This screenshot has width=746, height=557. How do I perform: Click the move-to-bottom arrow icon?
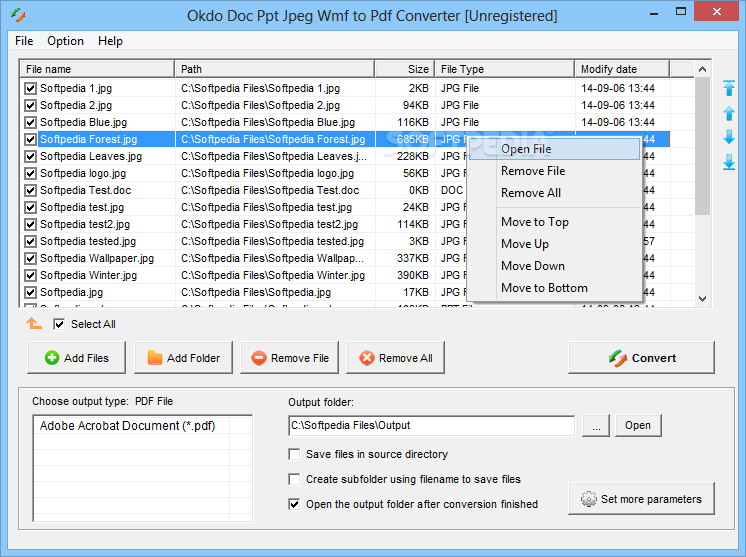(x=729, y=162)
